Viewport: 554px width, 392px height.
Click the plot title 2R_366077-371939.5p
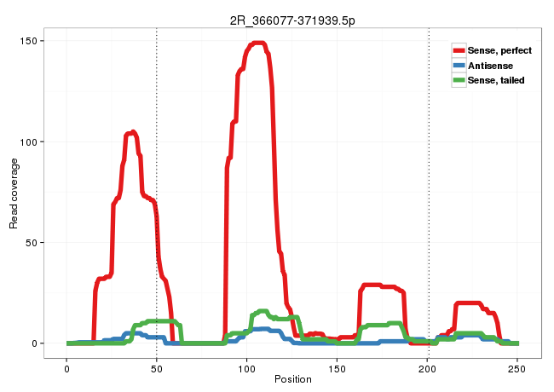[x=292, y=19]
